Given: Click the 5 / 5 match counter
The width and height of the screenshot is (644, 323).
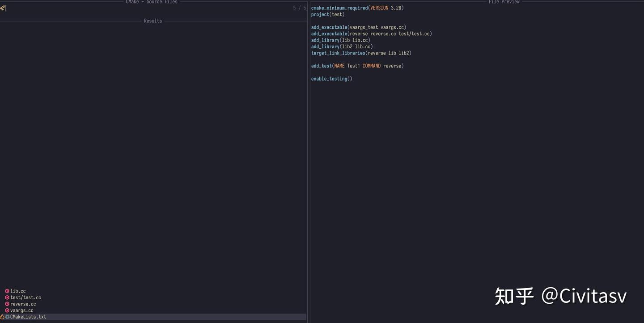Looking at the screenshot, I should coord(299,8).
